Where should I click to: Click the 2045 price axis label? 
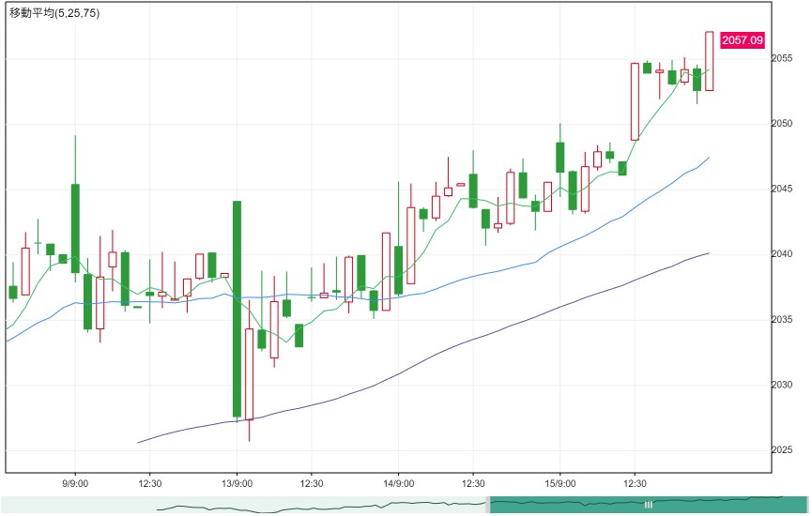point(782,189)
